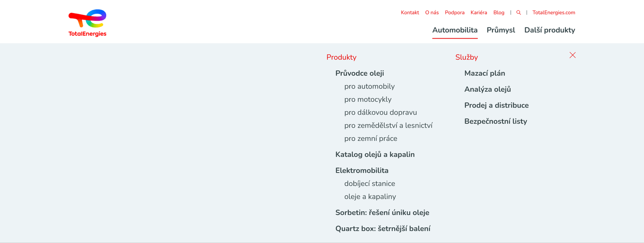Open dobíjecí stanice under Elektromobilita

pos(369,183)
